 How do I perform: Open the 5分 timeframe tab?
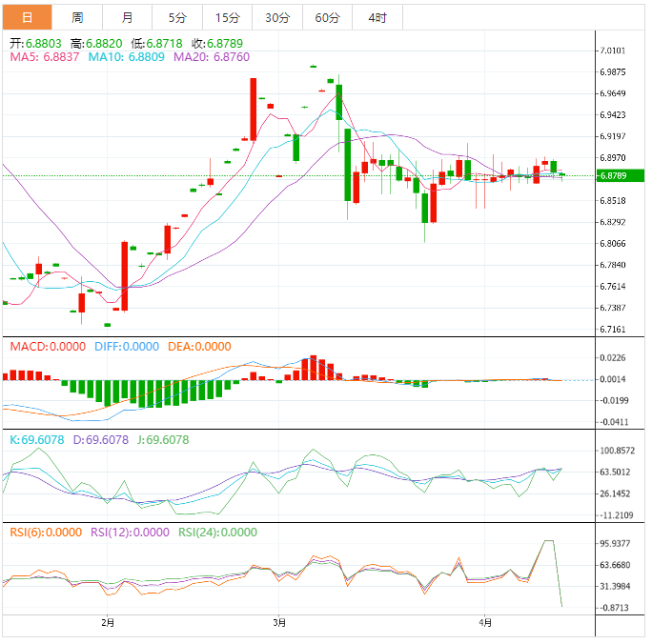click(177, 17)
